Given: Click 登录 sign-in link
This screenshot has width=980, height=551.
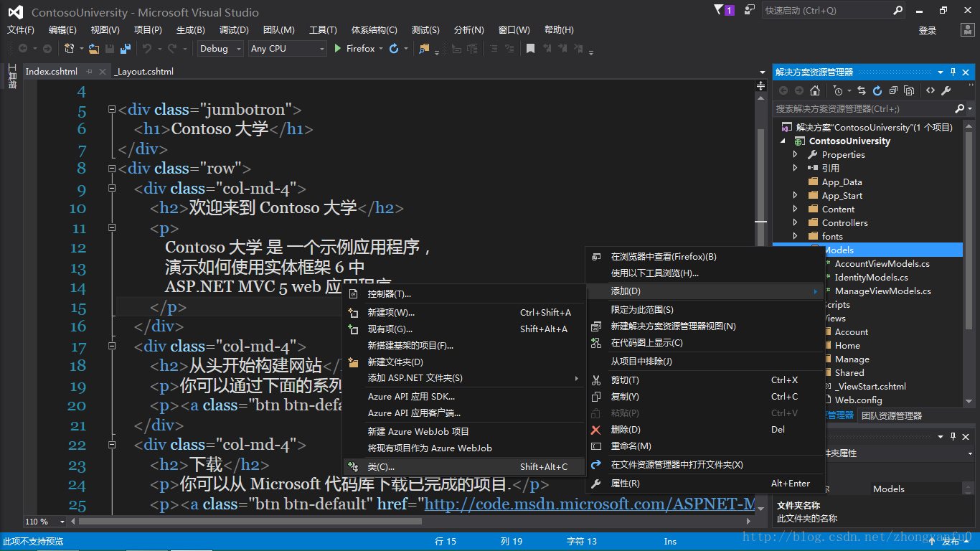Looking at the screenshot, I should coord(928,30).
